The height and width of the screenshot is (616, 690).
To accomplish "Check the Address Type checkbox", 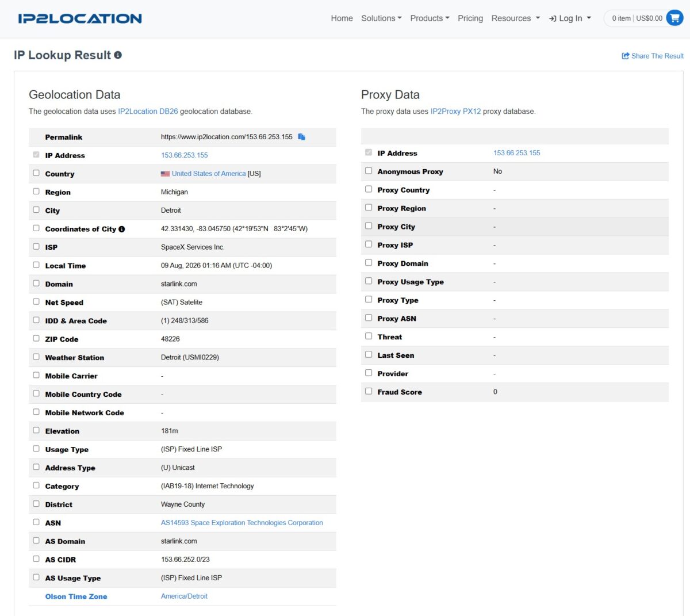I will (x=36, y=467).
